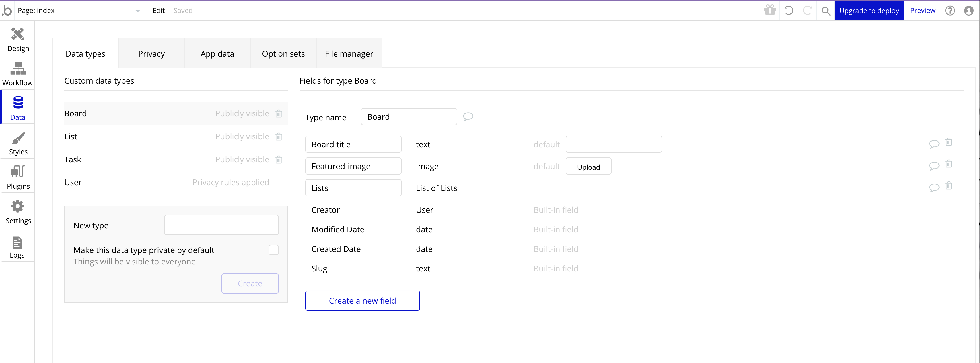Click the New type input field

[x=221, y=225]
